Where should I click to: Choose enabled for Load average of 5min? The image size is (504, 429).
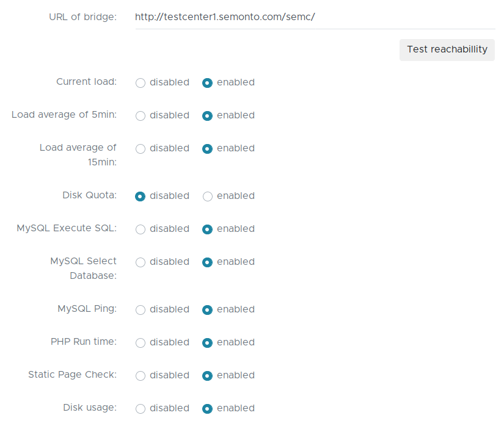(208, 115)
